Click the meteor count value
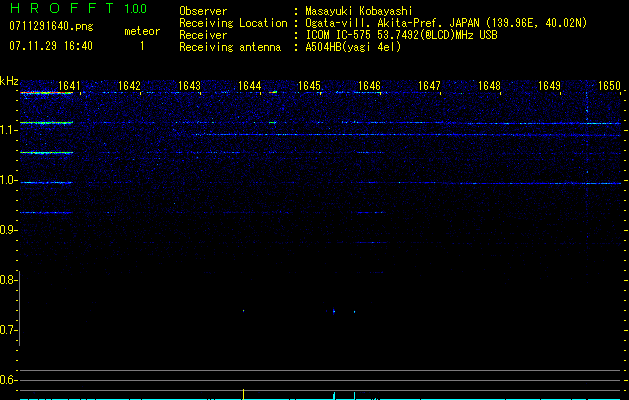The width and height of the screenshot is (629, 400). click(x=141, y=46)
